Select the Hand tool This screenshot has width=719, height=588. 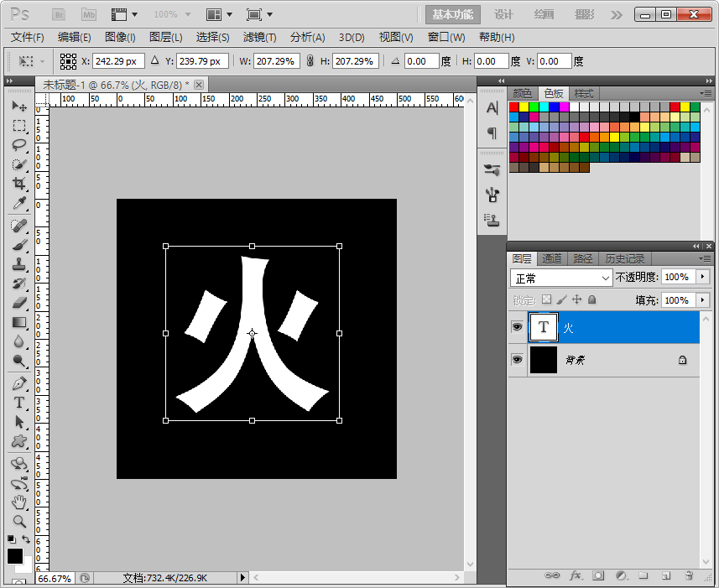(x=18, y=502)
